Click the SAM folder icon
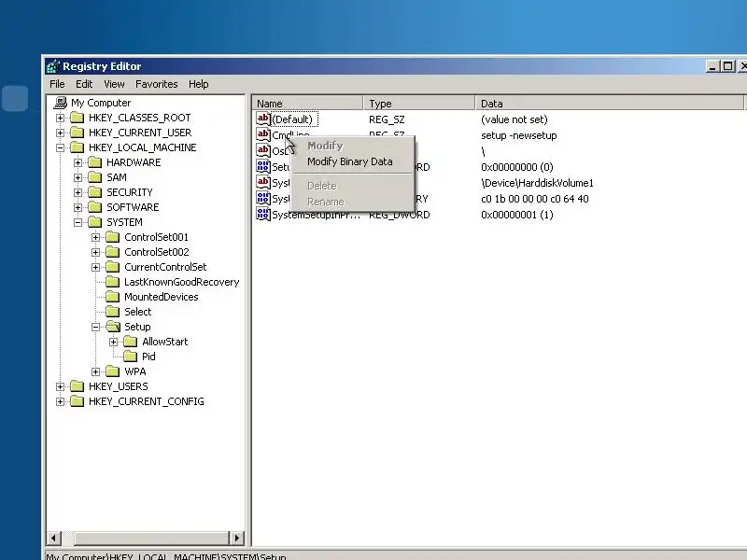This screenshot has height=560, width=747. [95, 177]
